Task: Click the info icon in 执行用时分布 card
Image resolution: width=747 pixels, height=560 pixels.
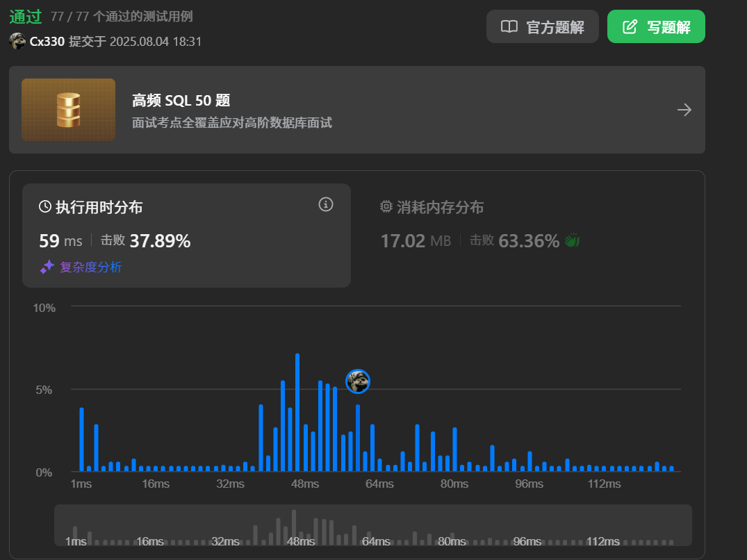Action: [326, 204]
